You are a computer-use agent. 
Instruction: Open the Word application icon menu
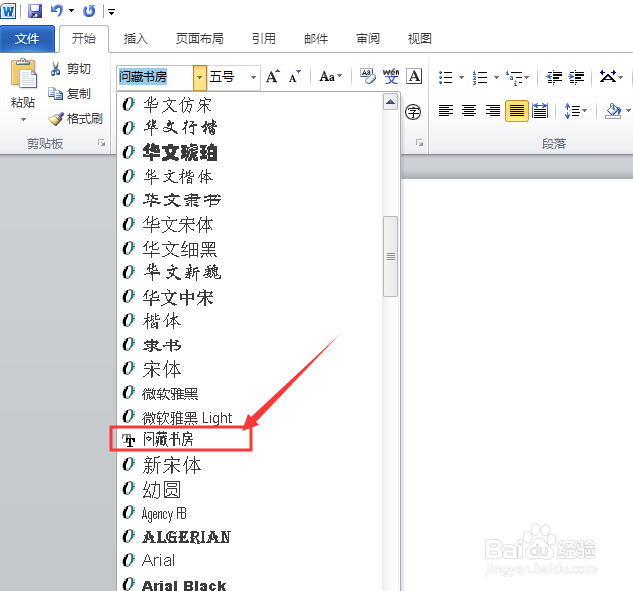click(x=8, y=10)
